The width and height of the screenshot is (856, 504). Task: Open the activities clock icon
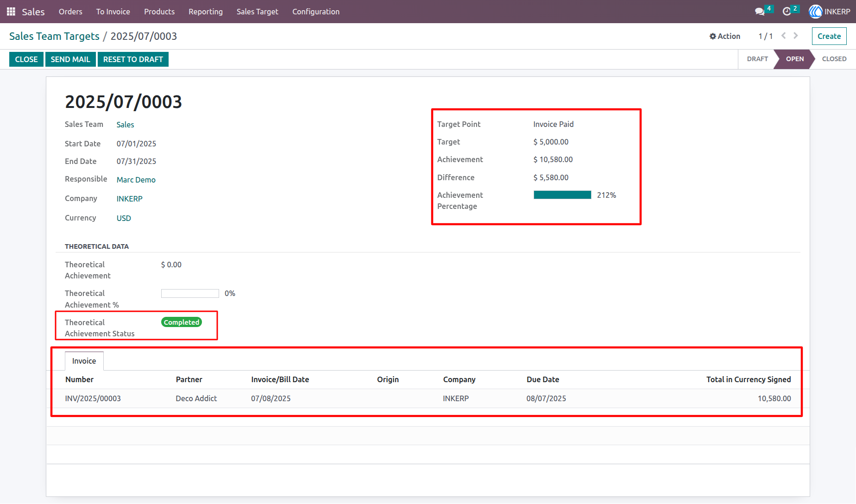coord(787,12)
